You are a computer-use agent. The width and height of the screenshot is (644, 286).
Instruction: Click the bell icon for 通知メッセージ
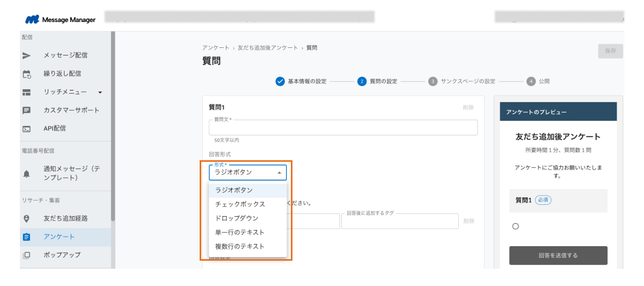pyautogui.click(x=26, y=173)
